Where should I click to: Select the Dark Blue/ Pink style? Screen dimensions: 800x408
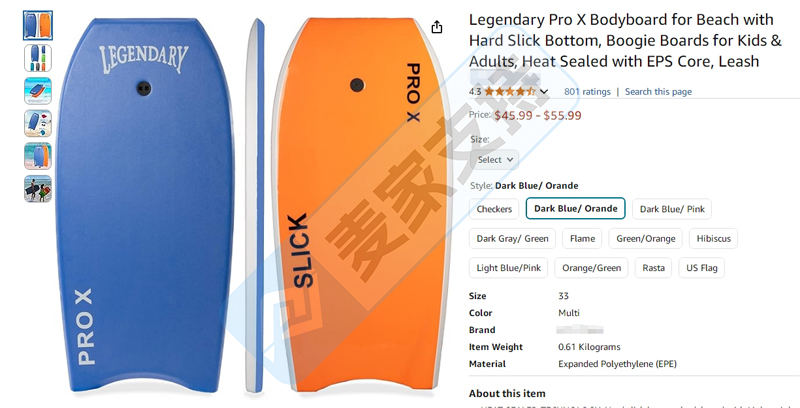click(672, 209)
